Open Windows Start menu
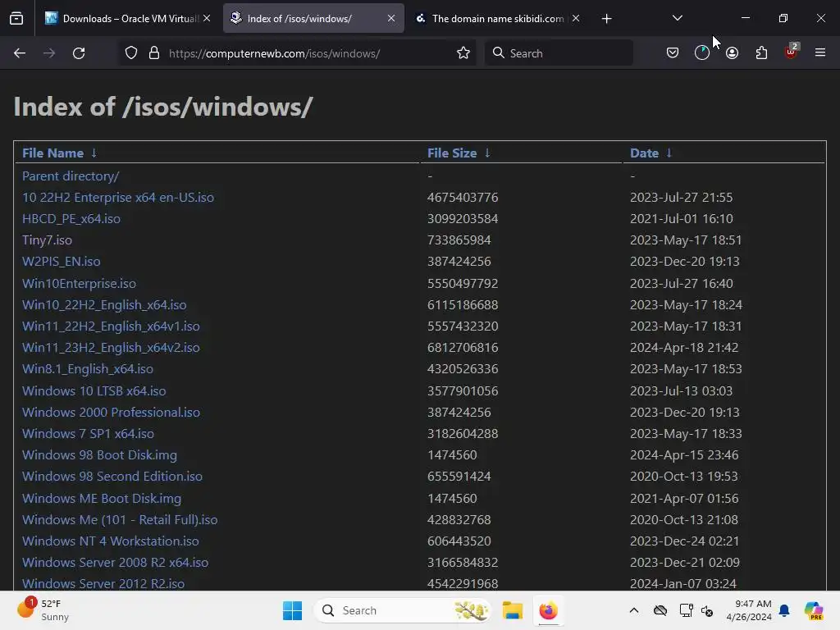Viewport: 840px width, 630px height. point(292,610)
